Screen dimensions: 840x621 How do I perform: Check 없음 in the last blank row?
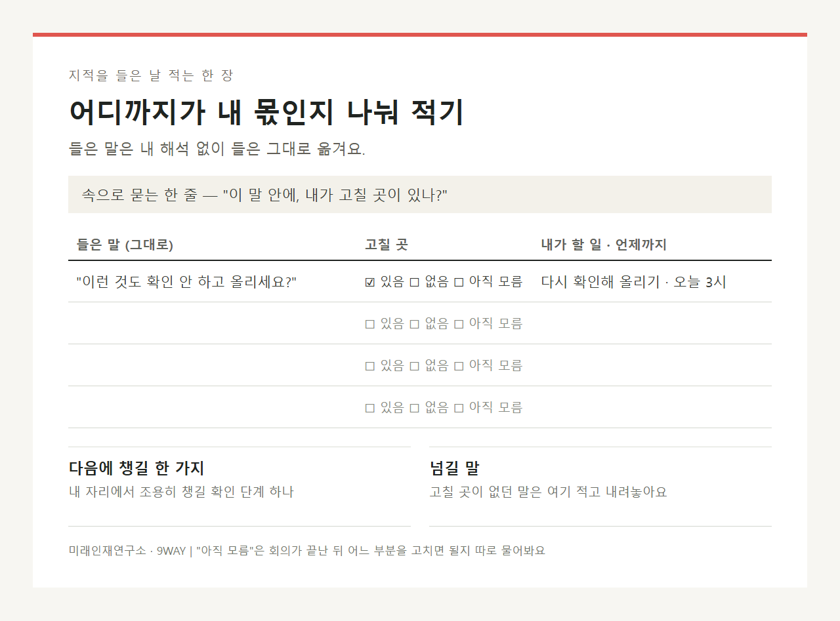pyautogui.click(x=414, y=408)
